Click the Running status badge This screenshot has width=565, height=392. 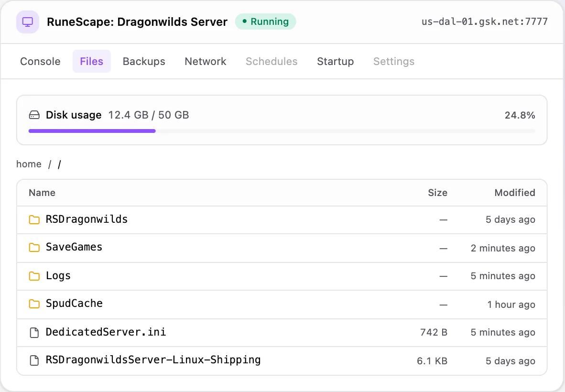(266, 22)
